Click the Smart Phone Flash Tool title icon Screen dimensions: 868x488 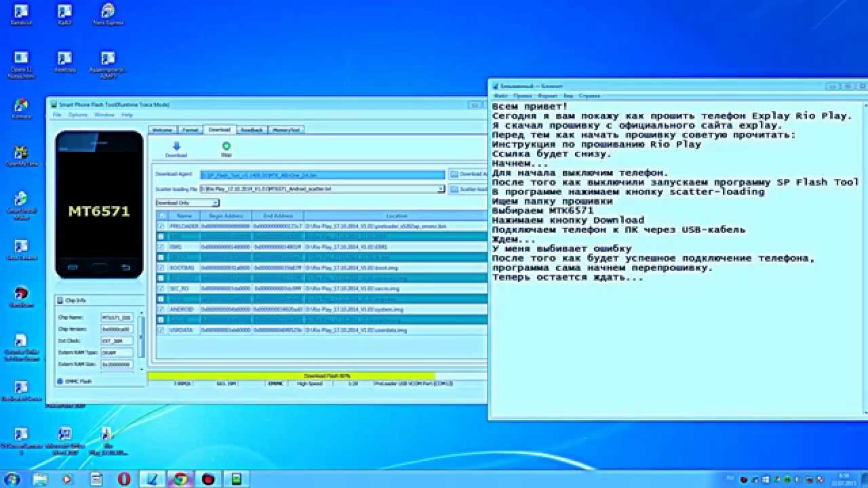[x=54, y=104]
